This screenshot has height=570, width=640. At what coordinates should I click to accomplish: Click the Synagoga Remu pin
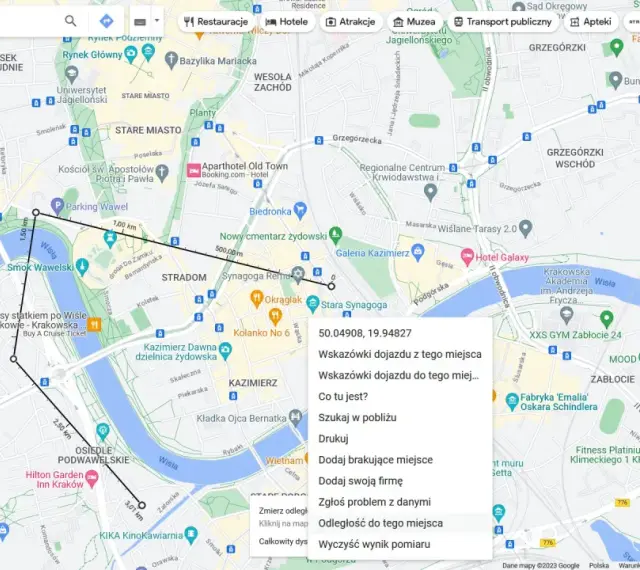tap(298, 275)
